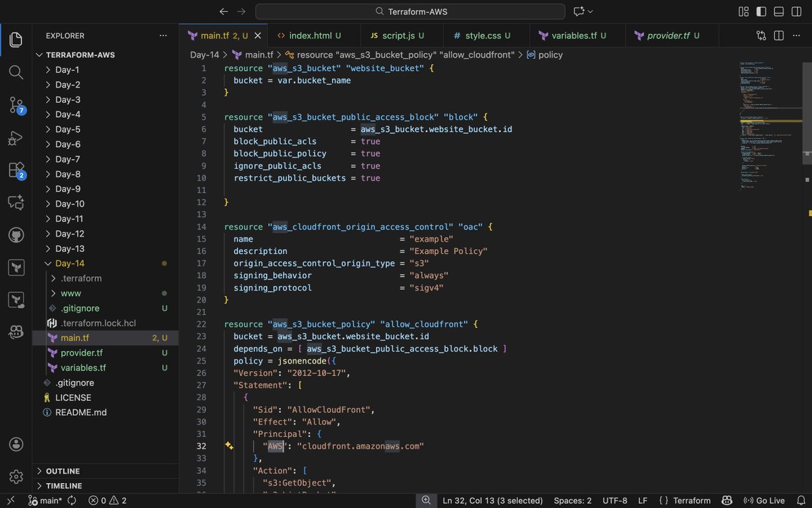Click the Synchronize Changes status bar icon
Image resolution: width=812 pixels, height=508 pixels.
[x=72, y=501]
